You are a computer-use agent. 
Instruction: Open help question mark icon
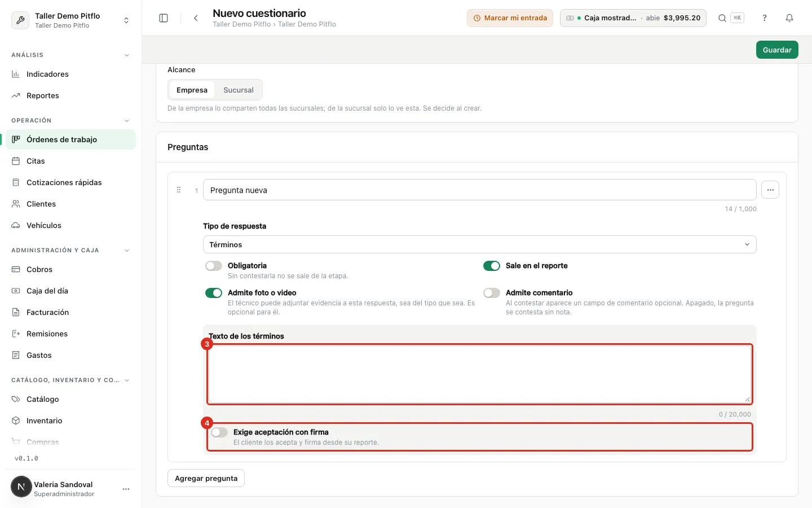tap(765, 18)
